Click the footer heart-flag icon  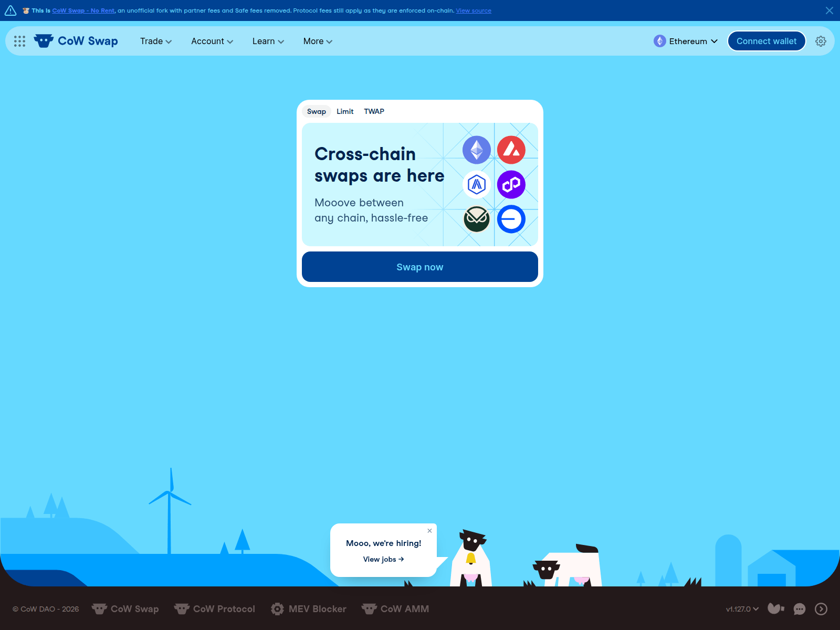[x=776, y=608]
